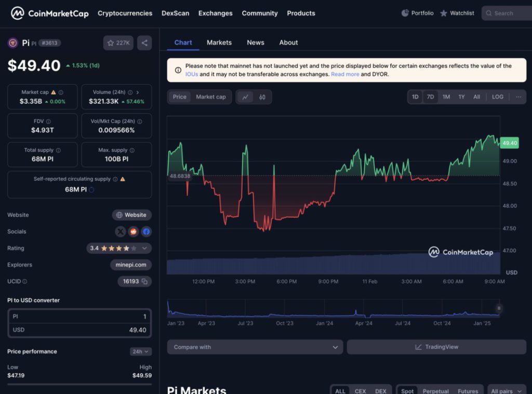Click Vol/Mkt Cap info icon
The image size is (532, 394).
click(140, 121)
